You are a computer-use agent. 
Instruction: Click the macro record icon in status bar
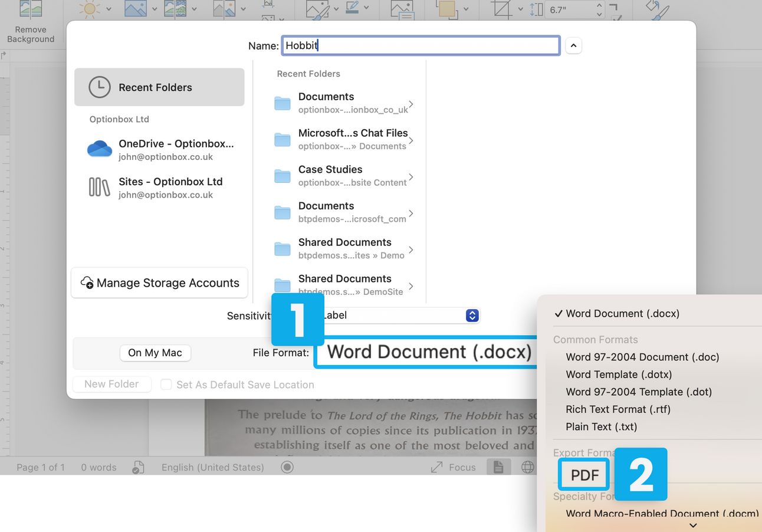287,467
